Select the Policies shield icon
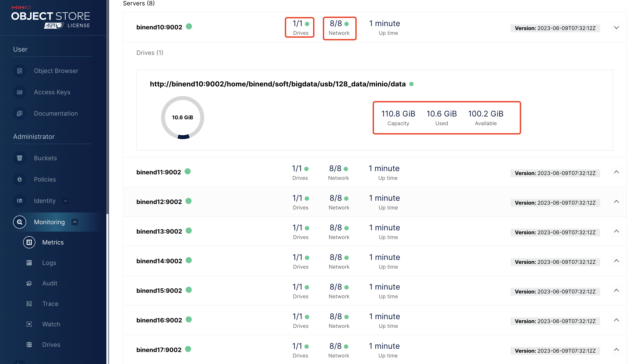 [x=20, y=179]
